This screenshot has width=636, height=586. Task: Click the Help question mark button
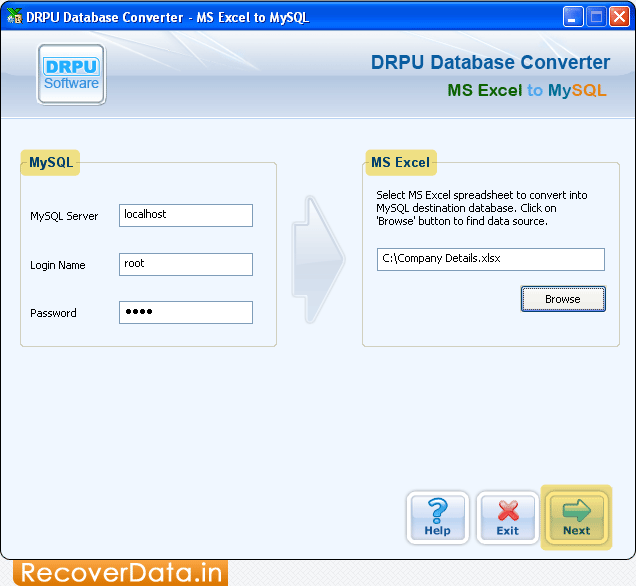pyautogui.click(x=438, y=517)
